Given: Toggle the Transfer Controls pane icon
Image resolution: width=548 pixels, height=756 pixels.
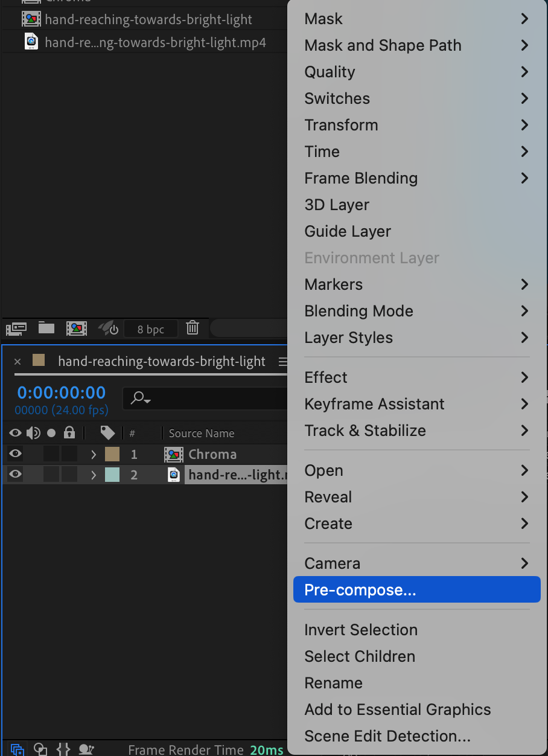Looking at the screenshot, I should coord(40,749).
